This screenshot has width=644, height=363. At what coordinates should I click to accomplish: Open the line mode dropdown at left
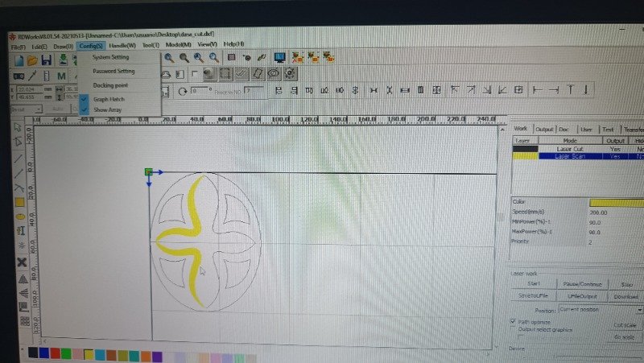(27, 109)
